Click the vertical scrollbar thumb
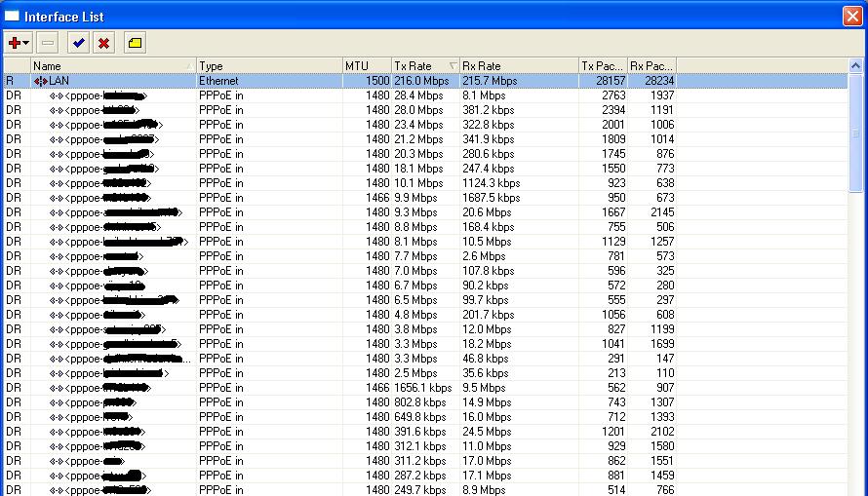This screenshot has height=496, width=868. [856, 133]
